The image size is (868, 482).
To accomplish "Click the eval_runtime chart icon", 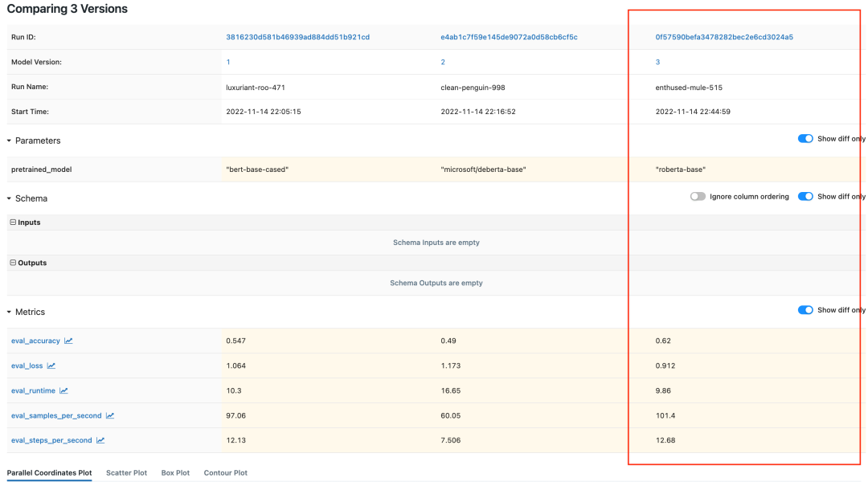I will (x=63, y=390).
